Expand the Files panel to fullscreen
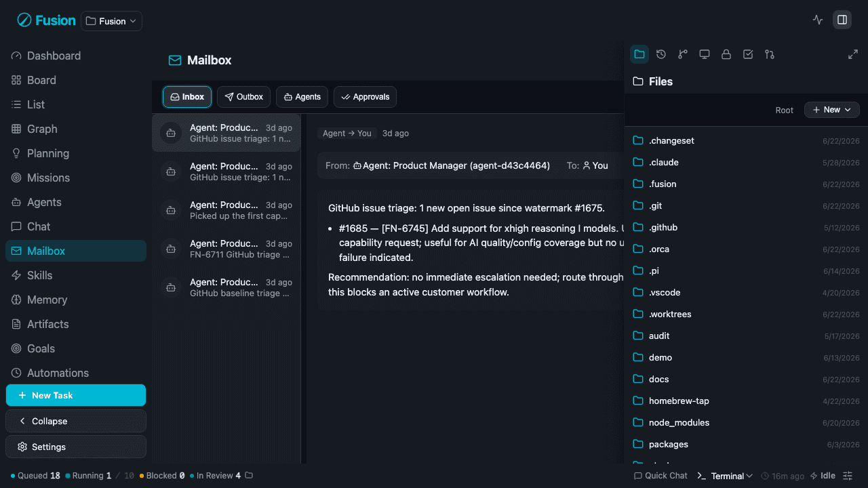868x488 pixels. (x=853, y=54)
